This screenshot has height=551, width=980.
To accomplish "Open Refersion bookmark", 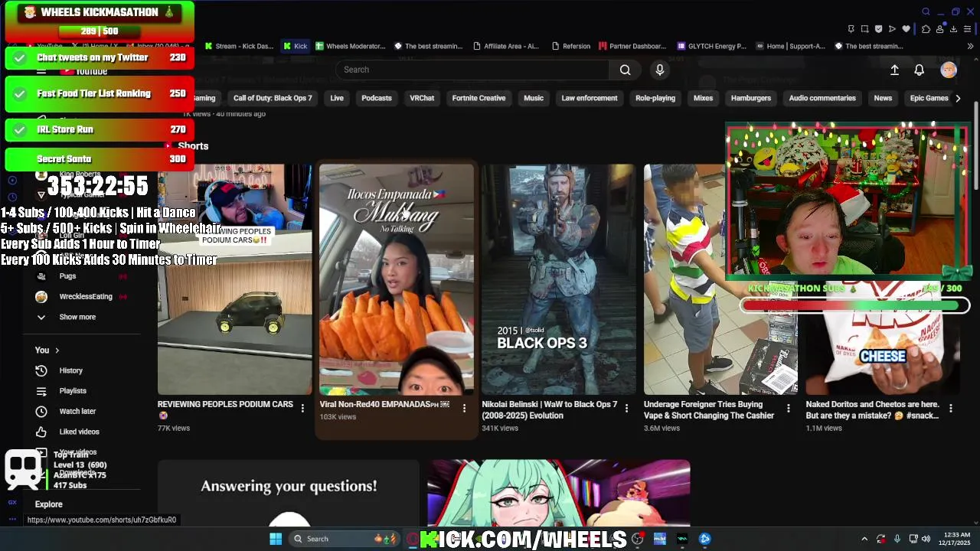I will point(571,46).
